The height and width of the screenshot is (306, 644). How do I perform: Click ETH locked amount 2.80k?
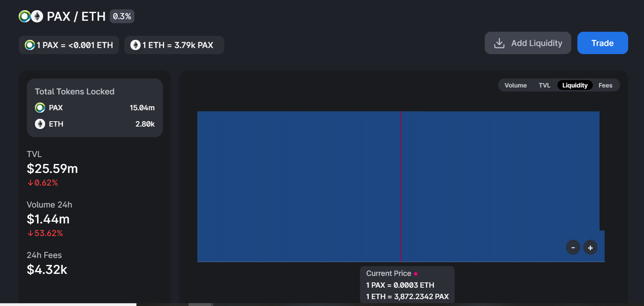[145, 124]
